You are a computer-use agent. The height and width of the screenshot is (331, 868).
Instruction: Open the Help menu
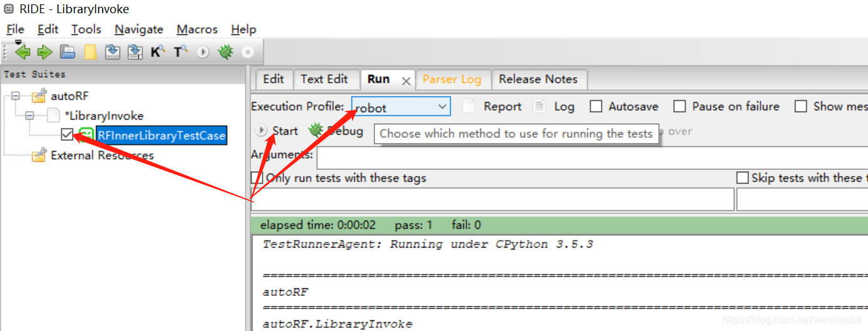(x=244, y=29)
